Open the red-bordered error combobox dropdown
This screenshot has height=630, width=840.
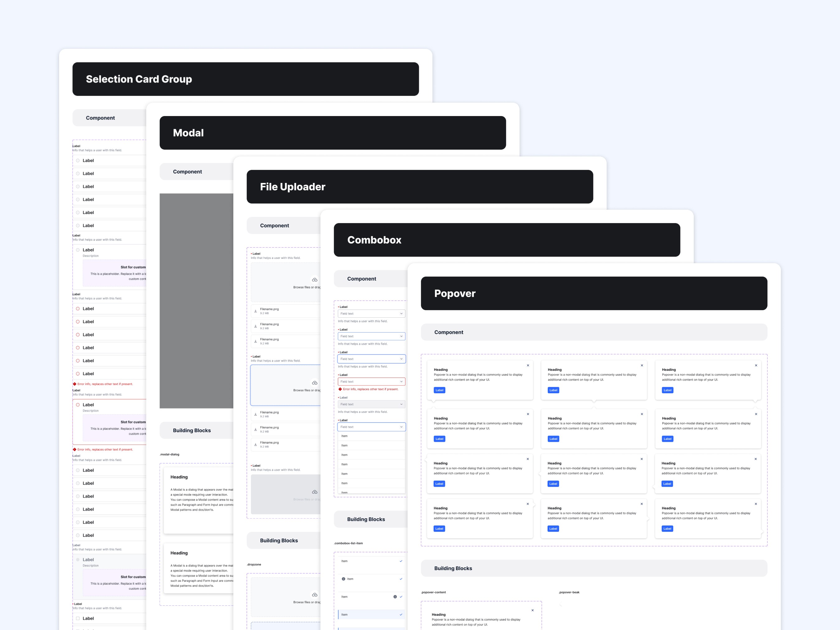(401, 382)
